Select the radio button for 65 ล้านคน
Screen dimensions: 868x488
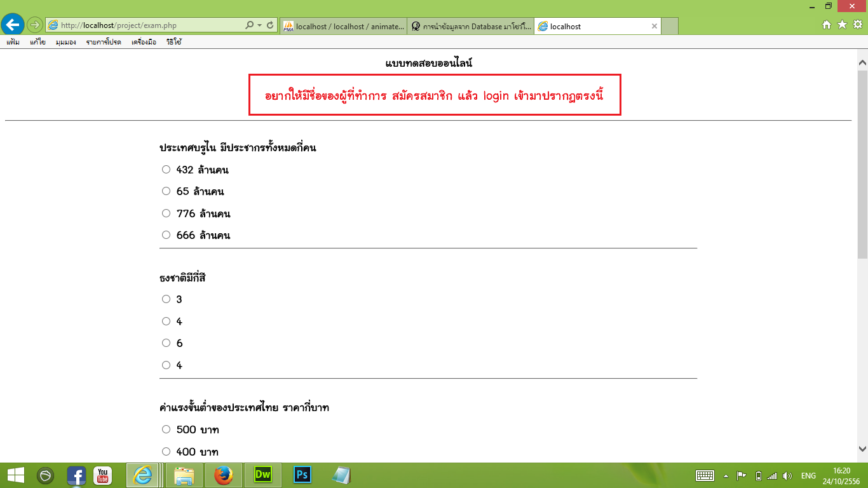pos(166,191)
